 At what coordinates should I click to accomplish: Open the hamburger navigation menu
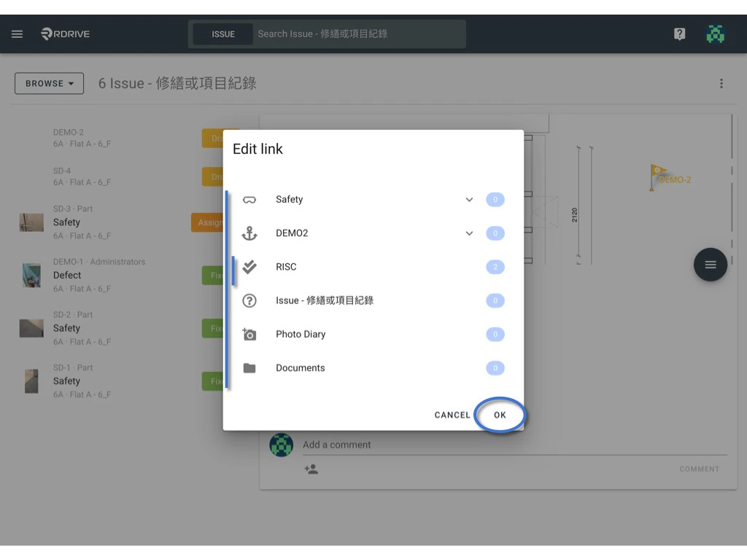click(x=17, y=34)
